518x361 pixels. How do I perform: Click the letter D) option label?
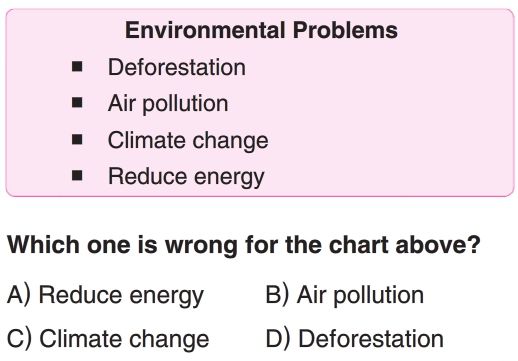(x=278, y=339)
